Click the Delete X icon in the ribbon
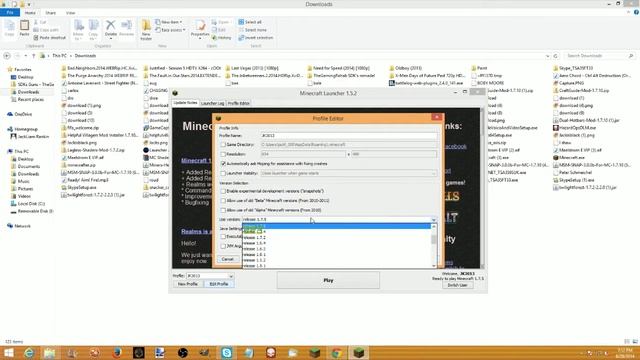This screenshot has height=360, width=640. [110, 27]
